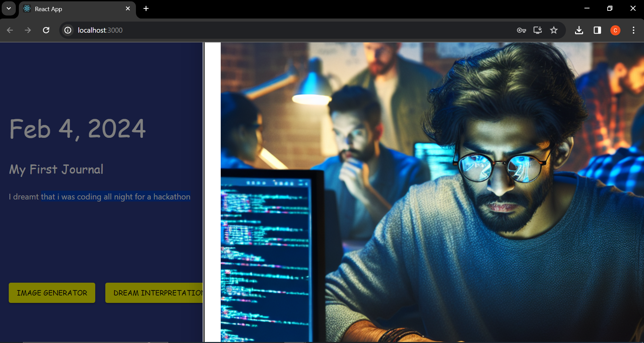The height and width of the screenshot is (343, 644).
Task: Open the Chrome profile avatar menu
Action: tap(615, 30)
